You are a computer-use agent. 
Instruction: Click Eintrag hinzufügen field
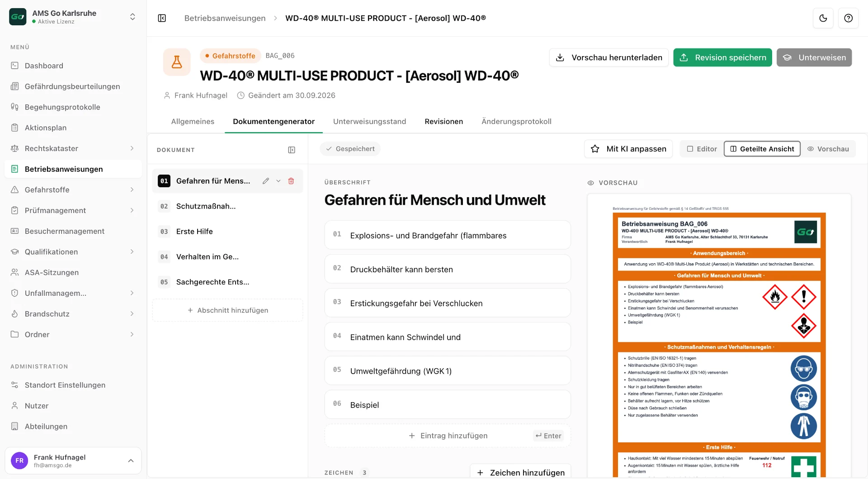pos(448,436)
